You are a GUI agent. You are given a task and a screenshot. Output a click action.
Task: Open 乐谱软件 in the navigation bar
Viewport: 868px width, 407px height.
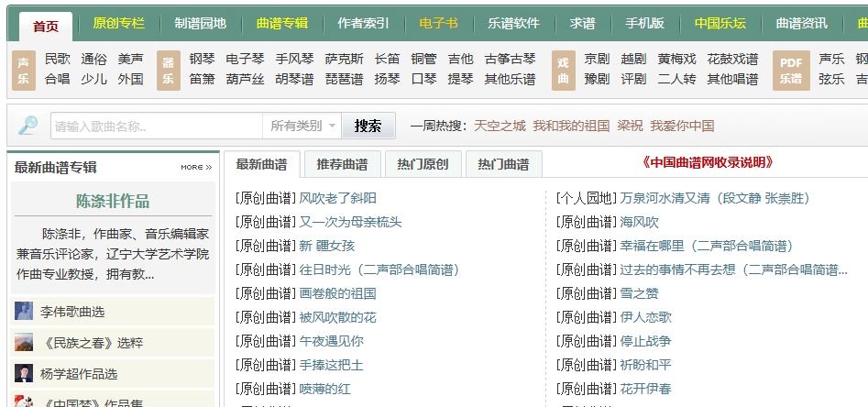[513, 23]
